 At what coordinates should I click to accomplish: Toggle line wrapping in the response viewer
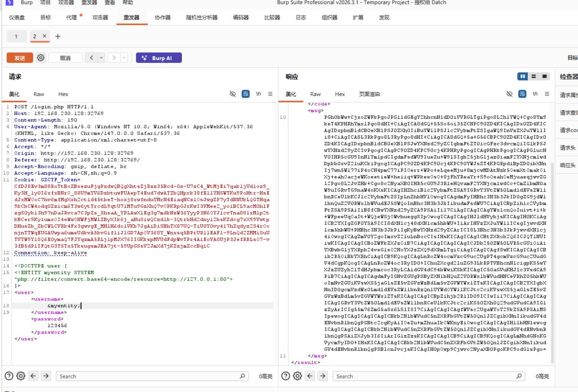pos(522,94)
